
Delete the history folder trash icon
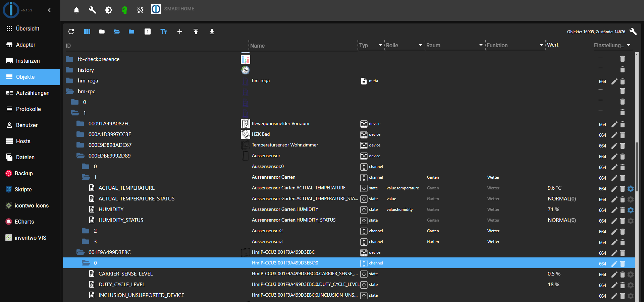click(x=623, y=69)
